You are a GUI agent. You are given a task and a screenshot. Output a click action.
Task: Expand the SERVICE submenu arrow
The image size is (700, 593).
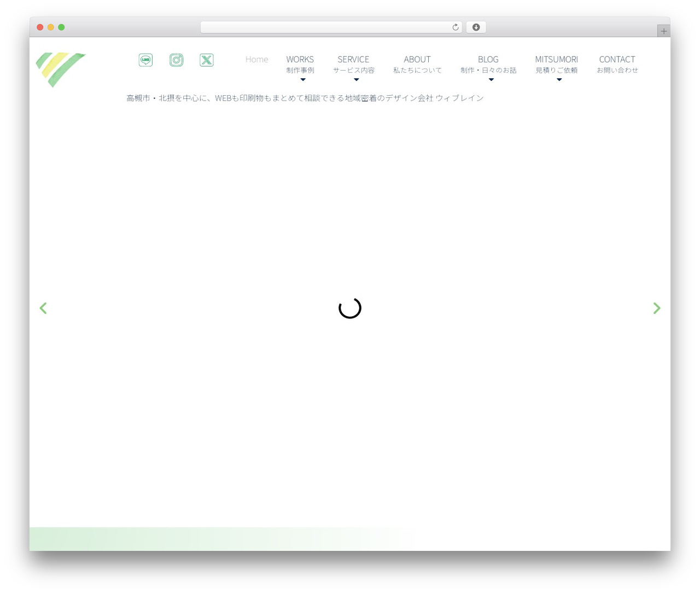356,80
